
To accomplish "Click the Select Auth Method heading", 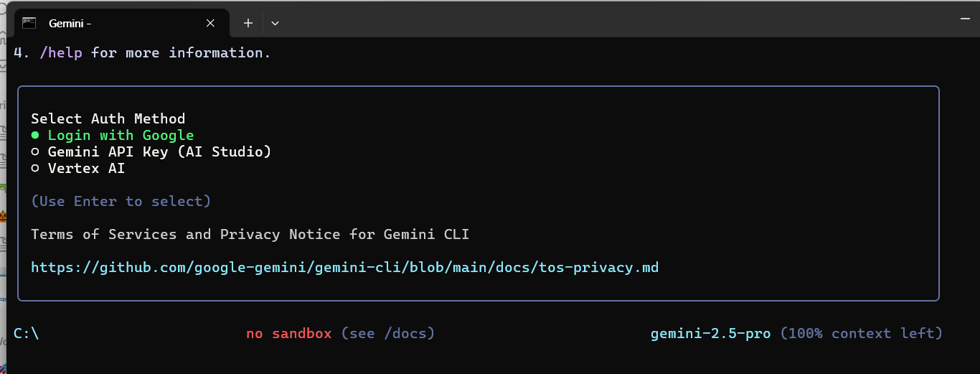I will tap(108, 118).
